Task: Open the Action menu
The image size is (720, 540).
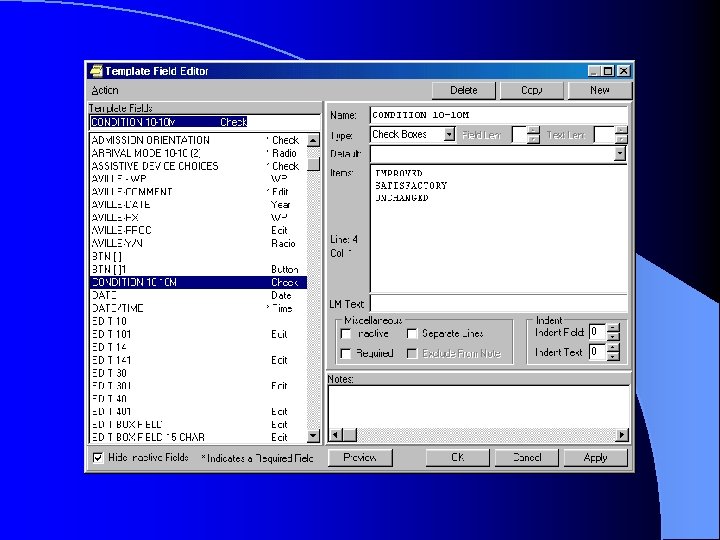Action: click(105, 90)
